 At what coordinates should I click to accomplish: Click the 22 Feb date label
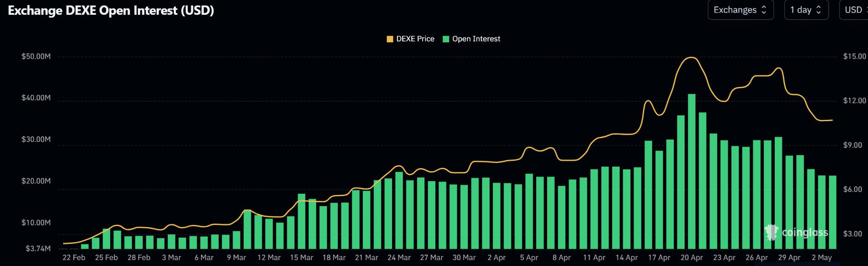(74, 258)
